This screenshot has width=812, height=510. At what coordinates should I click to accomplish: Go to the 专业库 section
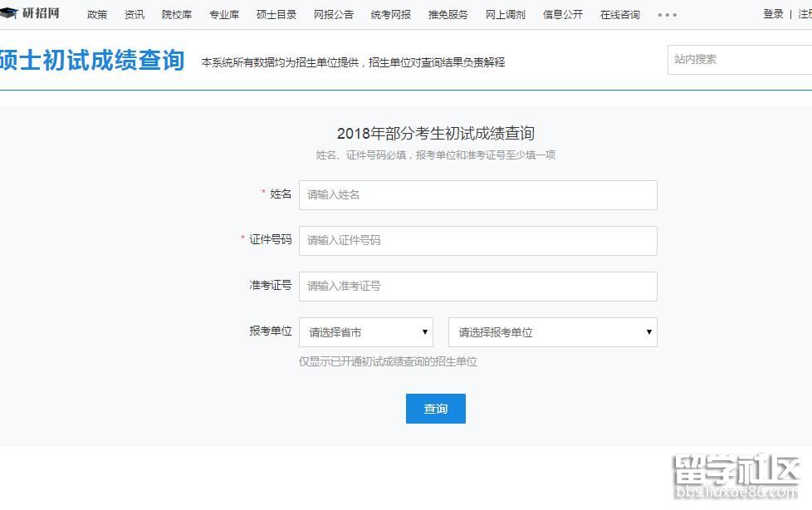pyautogui.click(x=224, y=14)
